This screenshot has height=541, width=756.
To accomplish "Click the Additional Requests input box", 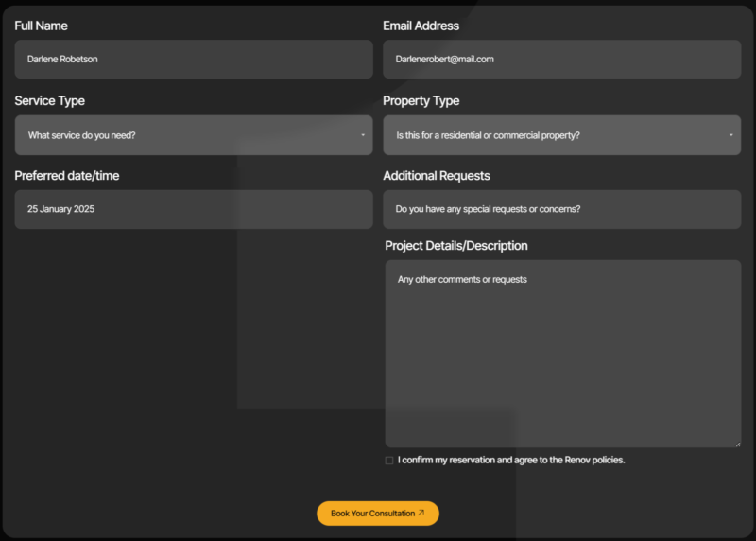I will 561,209.
